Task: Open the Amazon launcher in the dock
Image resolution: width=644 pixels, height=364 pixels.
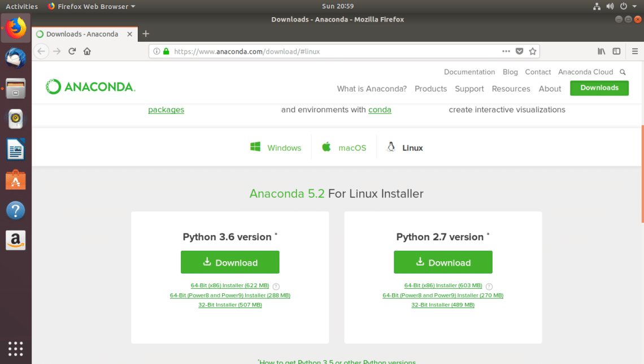Action: pyautogui.click(x=16, y=240)
